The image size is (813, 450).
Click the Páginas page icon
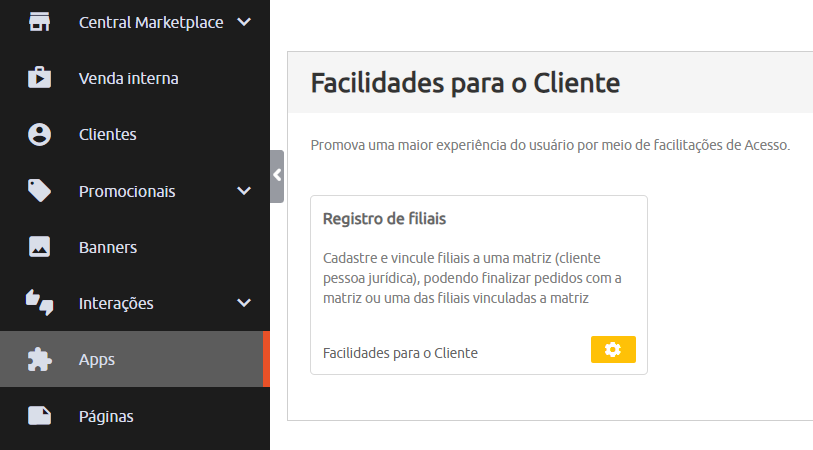39,416
